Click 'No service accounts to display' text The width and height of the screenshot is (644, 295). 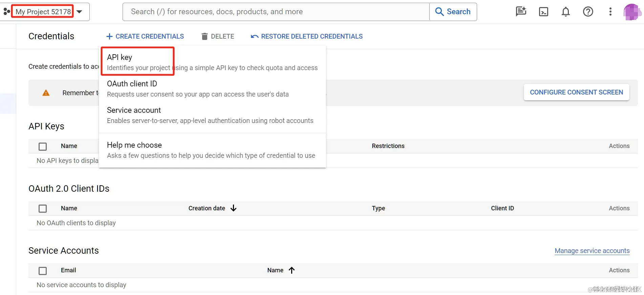point(81,285)
